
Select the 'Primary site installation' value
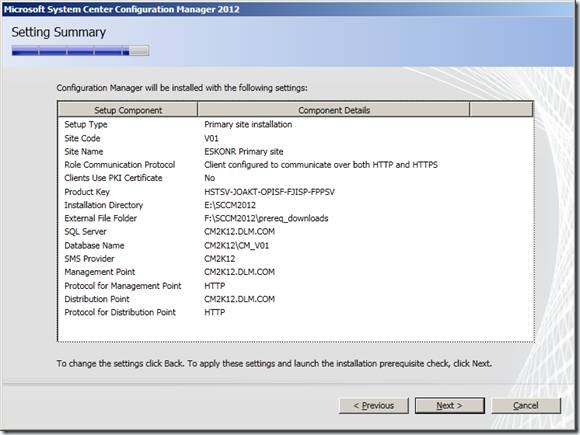point(248,124)
